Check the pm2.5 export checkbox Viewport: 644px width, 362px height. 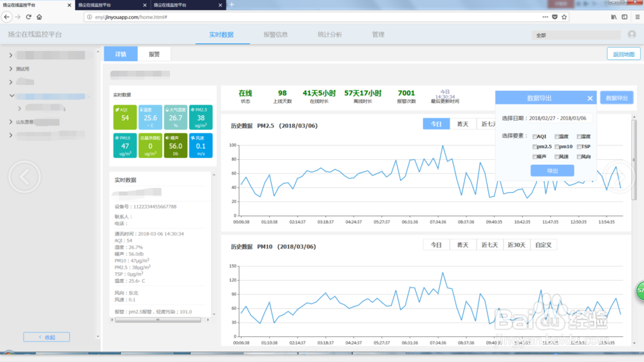coord(535,147)
